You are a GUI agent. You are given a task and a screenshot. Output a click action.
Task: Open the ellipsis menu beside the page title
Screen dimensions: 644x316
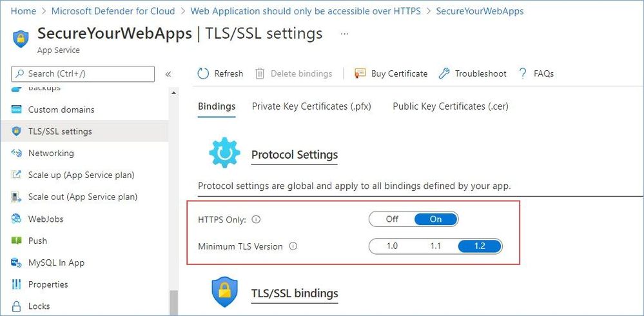(x=345, y=34)
